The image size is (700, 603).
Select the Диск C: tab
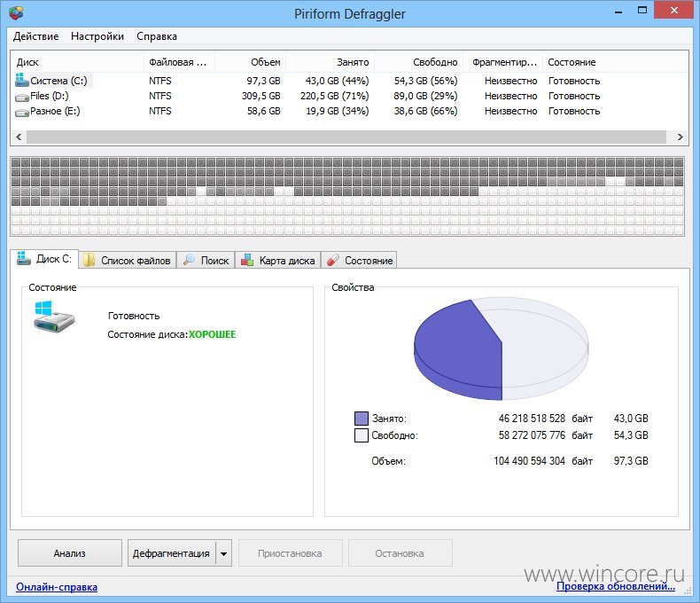point(44,259)
